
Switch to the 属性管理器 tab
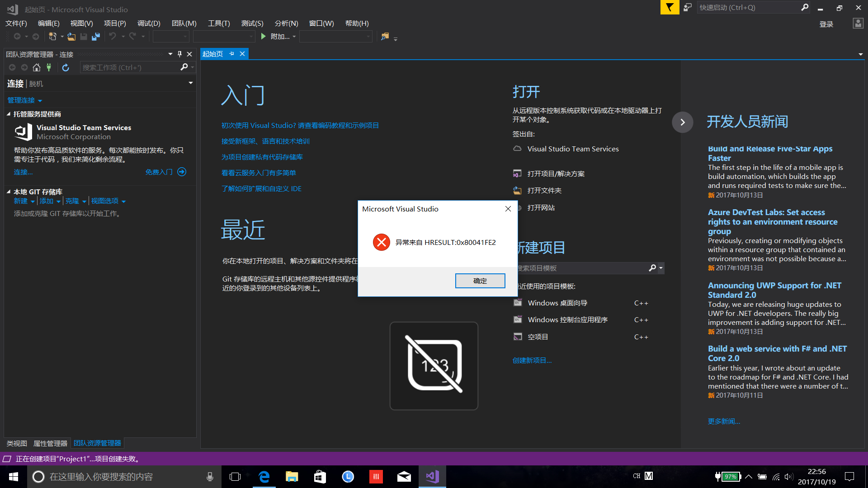(x=50, y=443)
